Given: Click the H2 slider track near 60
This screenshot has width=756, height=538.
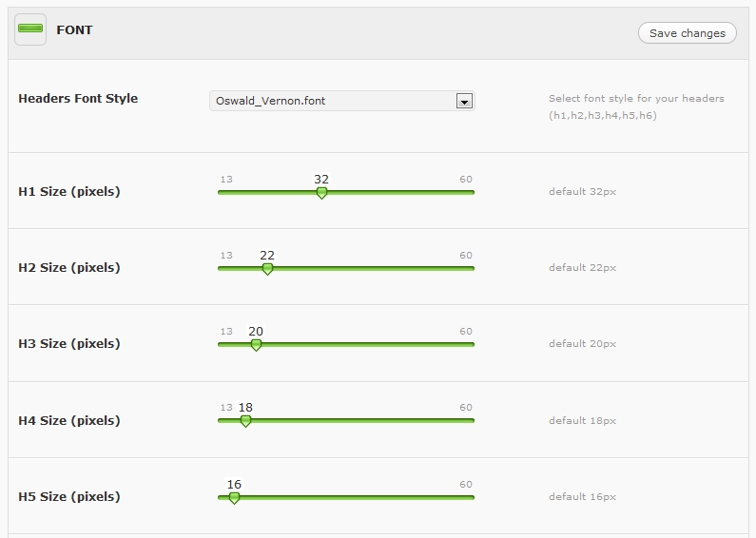Looking at the screenshot, I should pos(466,268).
